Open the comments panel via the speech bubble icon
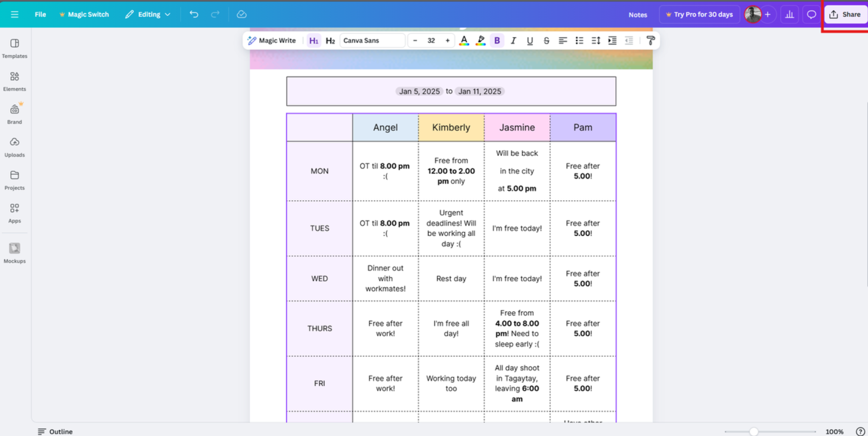 click(811, 14)
